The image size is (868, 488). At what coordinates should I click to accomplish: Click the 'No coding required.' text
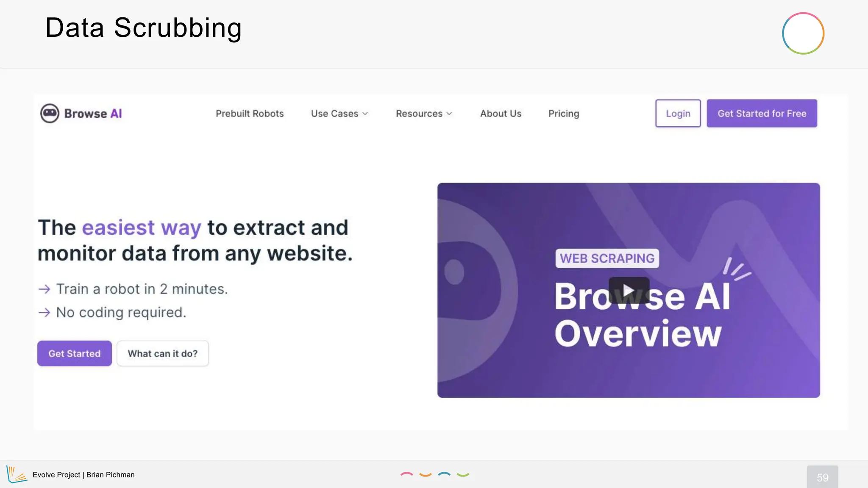[121, 313]
